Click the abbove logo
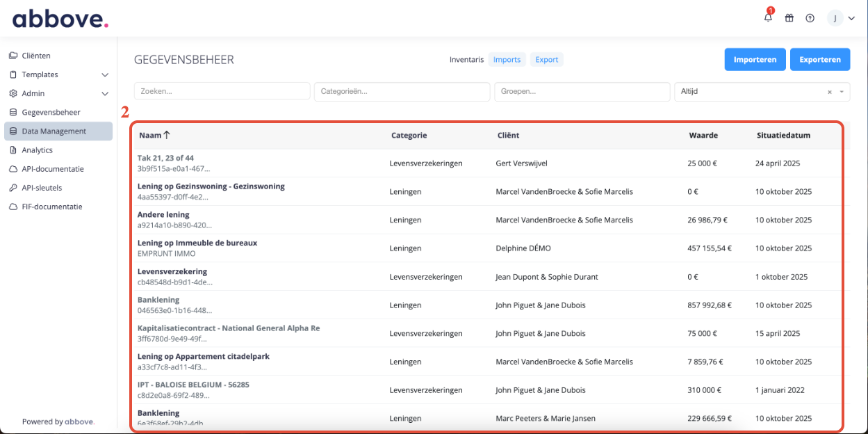The height and width of the screenshot is (434, 868). [60, 18]
